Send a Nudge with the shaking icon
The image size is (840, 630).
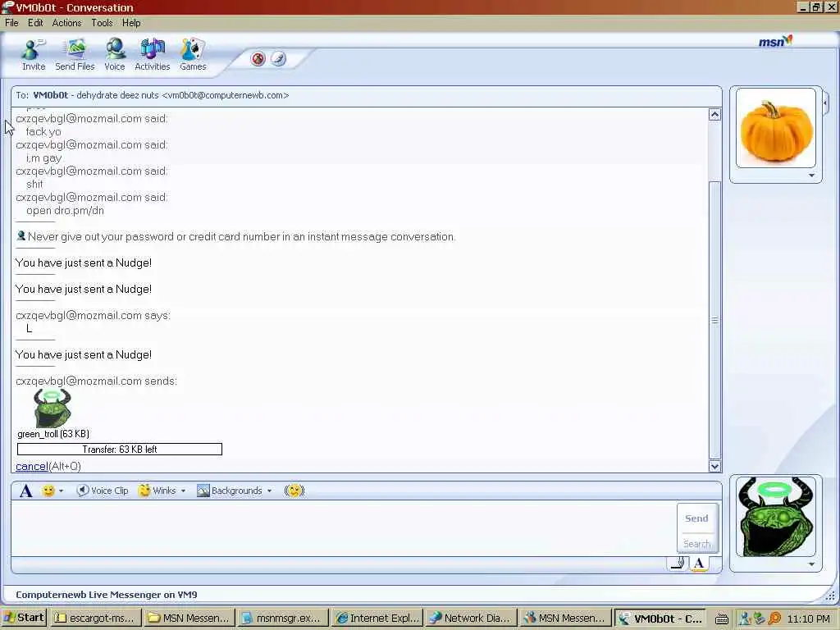click(294, 491)
